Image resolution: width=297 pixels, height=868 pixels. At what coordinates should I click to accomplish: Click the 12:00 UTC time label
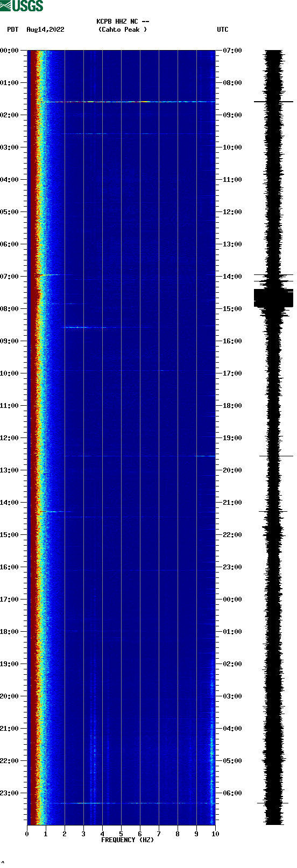232,212
